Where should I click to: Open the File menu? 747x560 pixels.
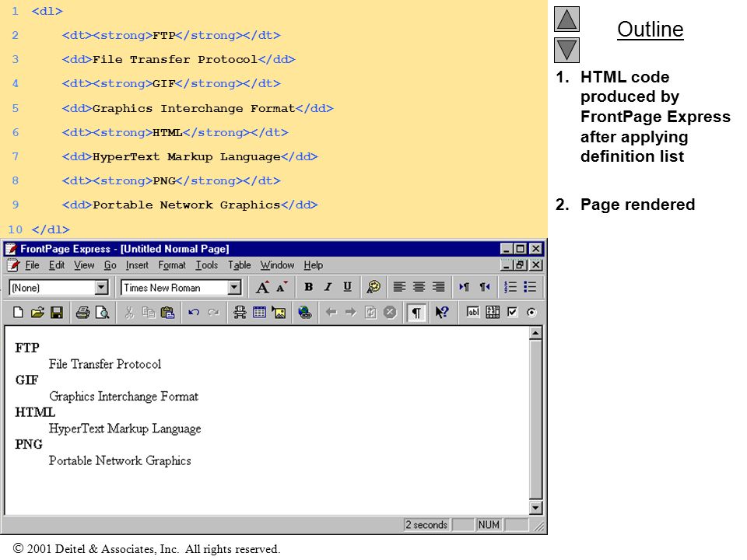(x=32, y=265)
